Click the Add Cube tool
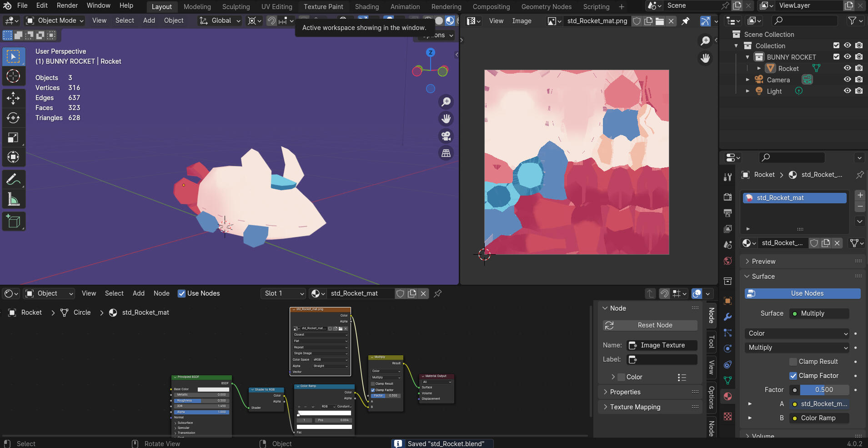868x448 pixels. pyautogui.click(x=13, y=221)
